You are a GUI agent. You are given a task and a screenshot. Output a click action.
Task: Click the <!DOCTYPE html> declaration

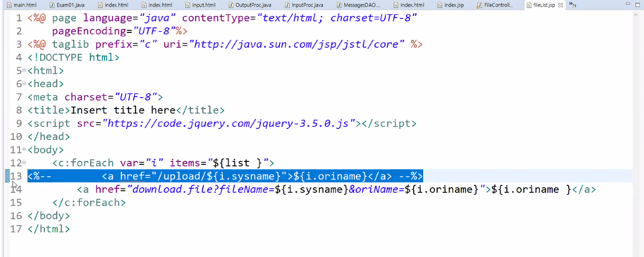click(x=73, y=57)
